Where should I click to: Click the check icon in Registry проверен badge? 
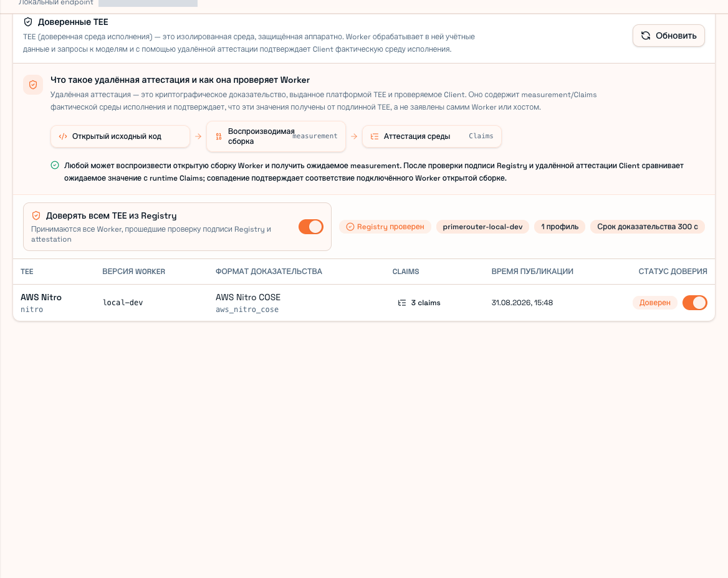(350, 227)
